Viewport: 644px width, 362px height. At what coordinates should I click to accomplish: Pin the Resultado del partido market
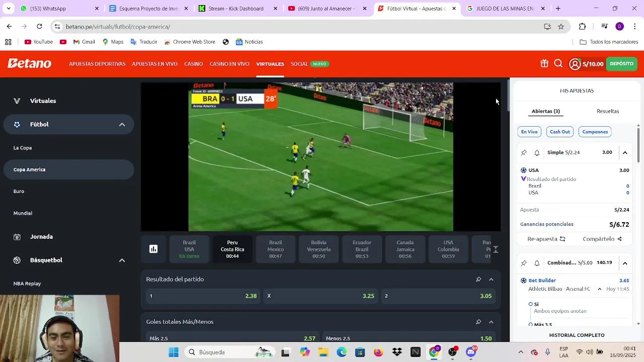478,279
